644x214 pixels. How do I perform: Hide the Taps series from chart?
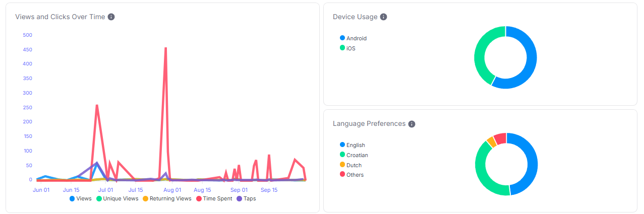point(246,198)
